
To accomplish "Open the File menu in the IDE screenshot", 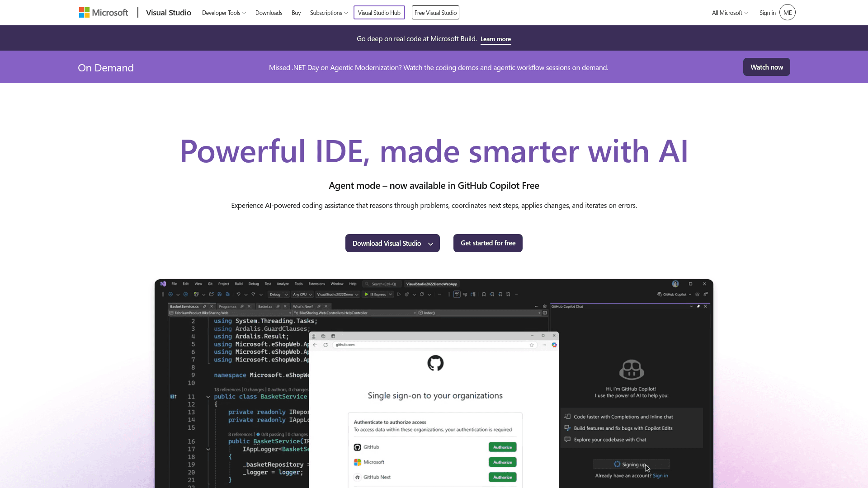I will pos(174,284).
